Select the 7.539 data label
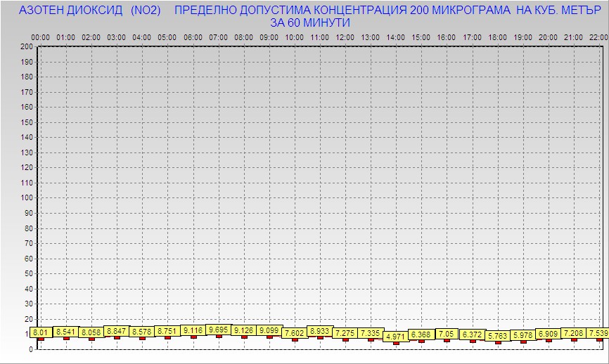The width and height of the screenshot is (609, 364). coord(598,332)
